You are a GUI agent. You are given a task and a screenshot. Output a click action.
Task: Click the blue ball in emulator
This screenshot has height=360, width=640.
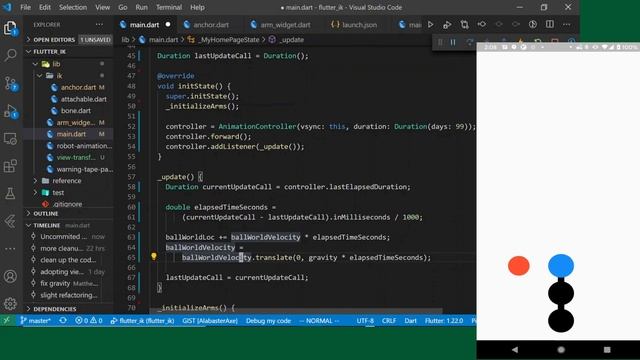561,266
